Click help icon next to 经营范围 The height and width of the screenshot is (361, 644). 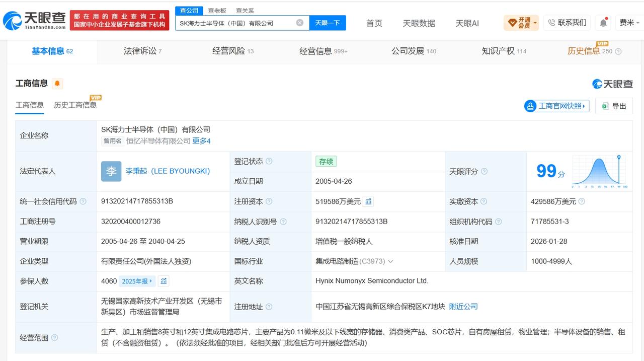pos(54,338)
